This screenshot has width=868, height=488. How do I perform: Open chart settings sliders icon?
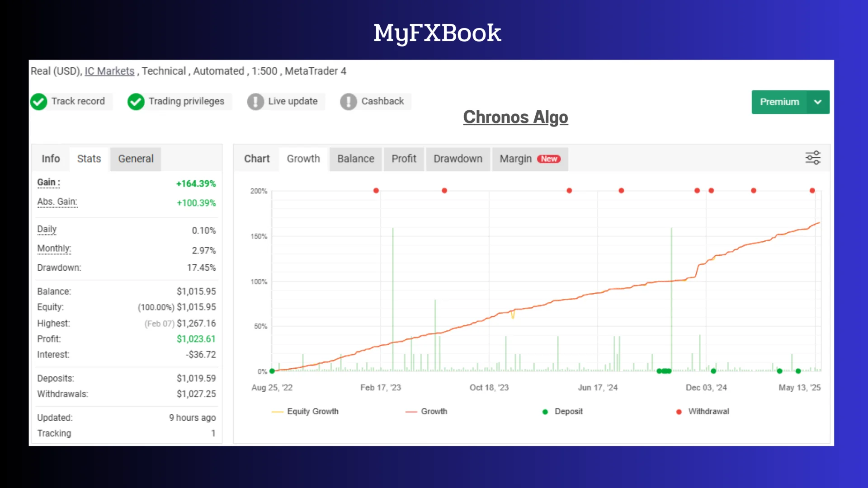pos(813,158)
